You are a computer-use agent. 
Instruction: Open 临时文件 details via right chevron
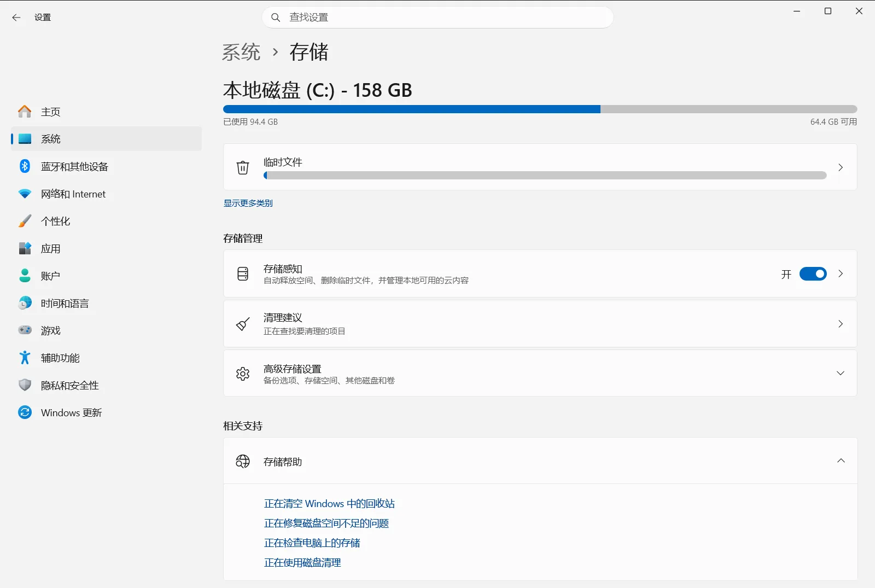(x=841, y=167)
